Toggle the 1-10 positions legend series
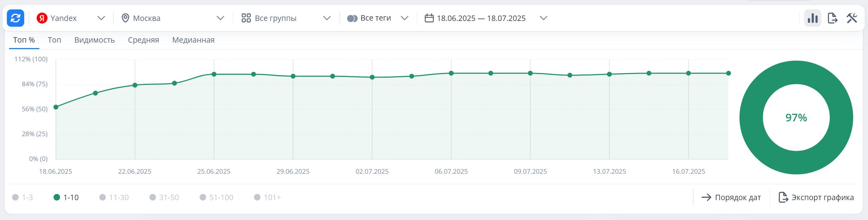 [x=66, y=197]
